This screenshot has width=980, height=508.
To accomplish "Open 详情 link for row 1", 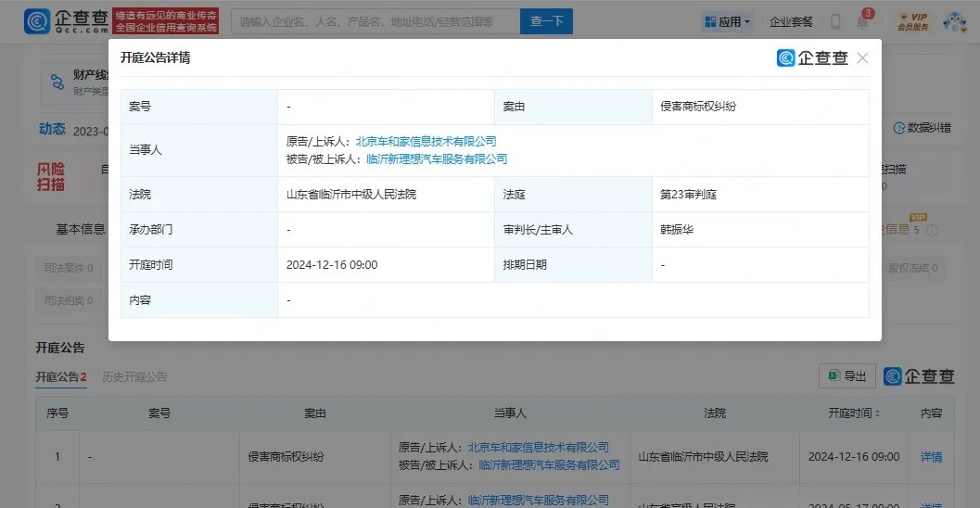I will (x=931, y=457).
